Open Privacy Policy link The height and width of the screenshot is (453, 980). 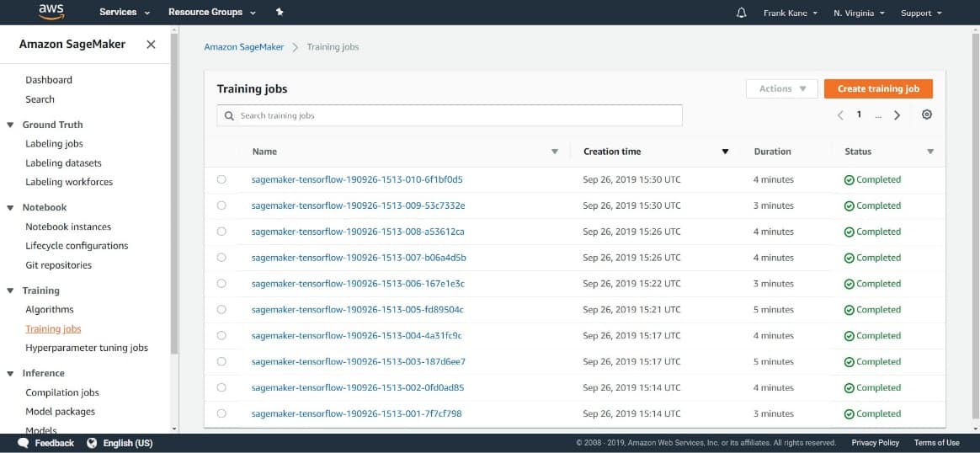875,443
